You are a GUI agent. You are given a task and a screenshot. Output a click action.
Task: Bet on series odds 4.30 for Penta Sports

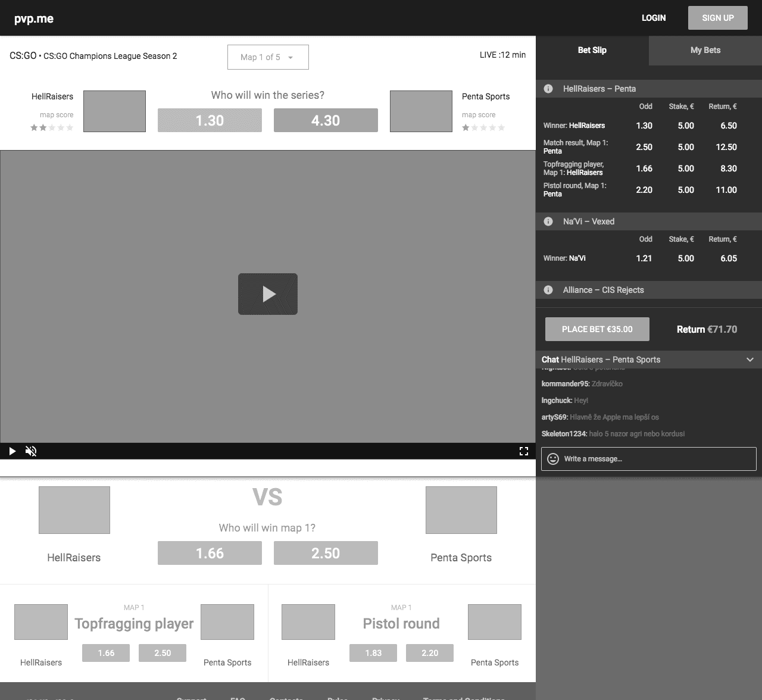pyautogui.click(x=326, y=120)
